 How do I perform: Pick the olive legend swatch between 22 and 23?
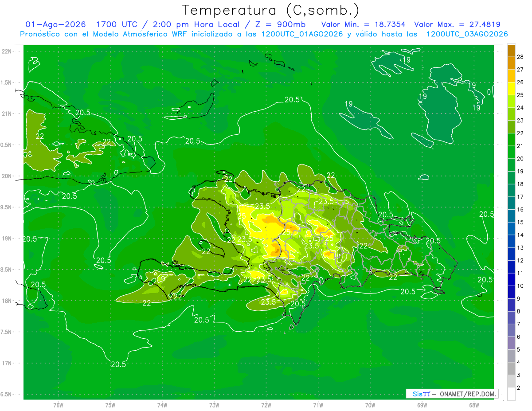point(511,127)
